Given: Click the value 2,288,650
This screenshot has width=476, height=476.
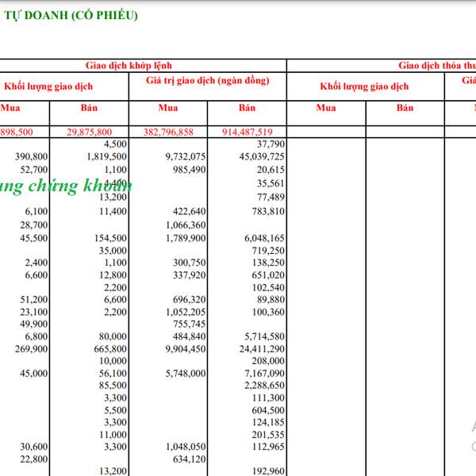Looking at the screenshot, I should (x=265, y=386).
